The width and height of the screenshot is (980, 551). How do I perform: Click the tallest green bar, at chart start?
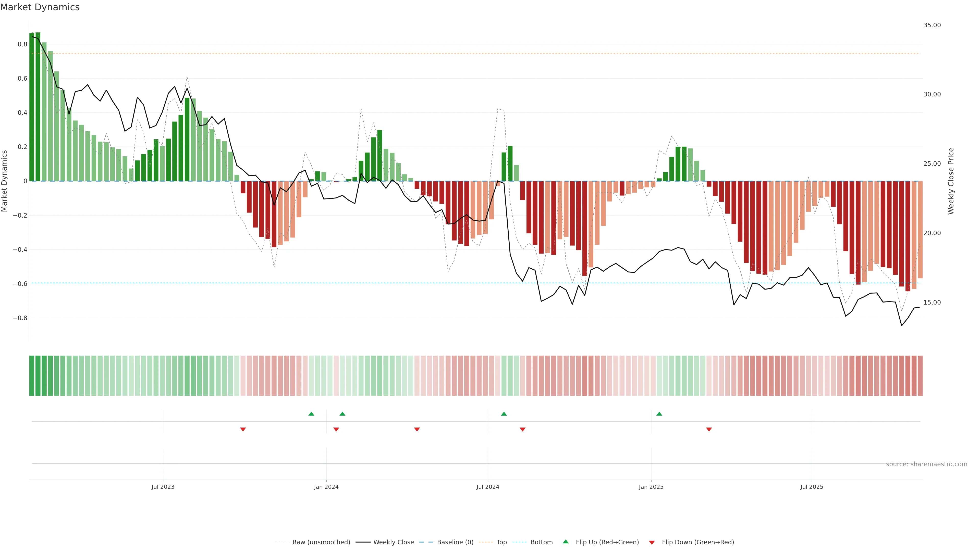(x=38, y=106)
